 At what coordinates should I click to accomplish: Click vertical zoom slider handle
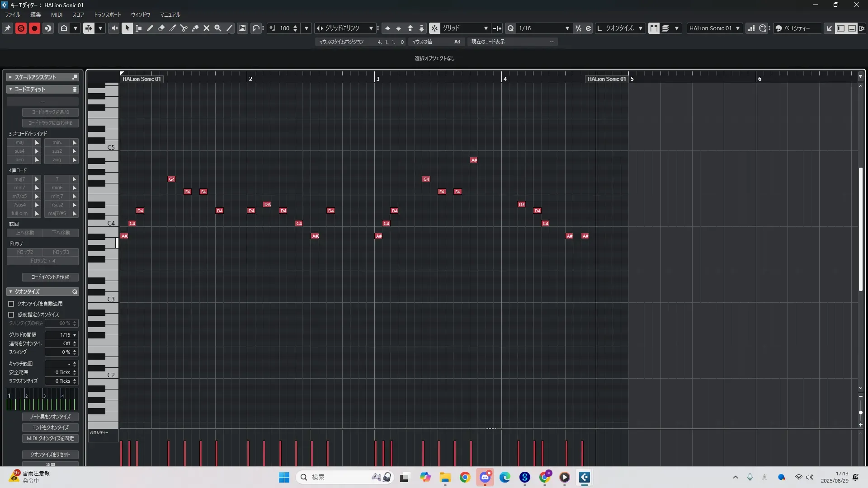860,413
